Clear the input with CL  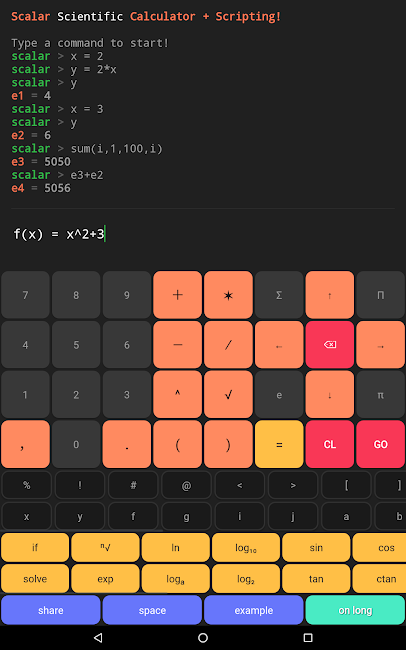point(330,444)
